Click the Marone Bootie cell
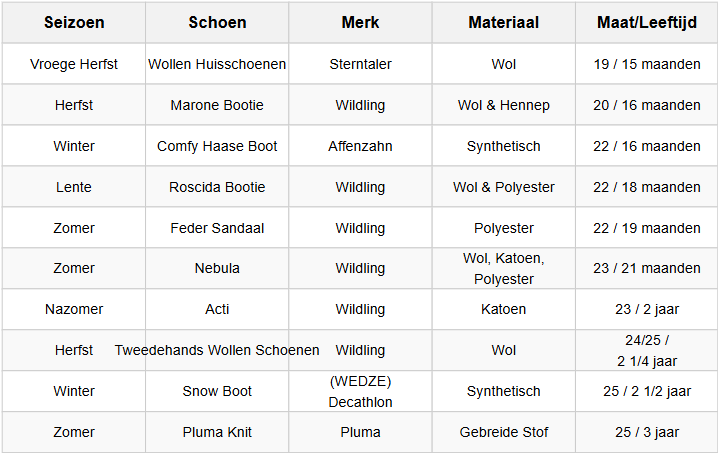This screenshot has width=718, height=454. (217, 105)
